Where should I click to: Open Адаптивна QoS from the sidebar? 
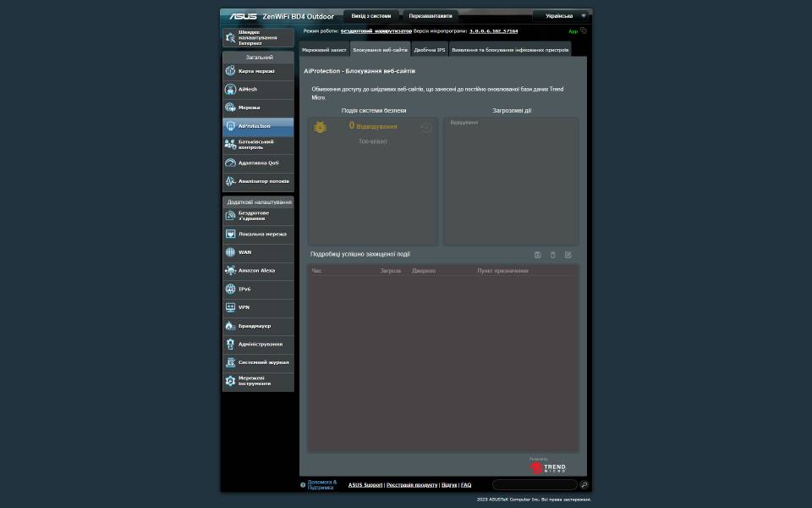click(x=258, y=163)
